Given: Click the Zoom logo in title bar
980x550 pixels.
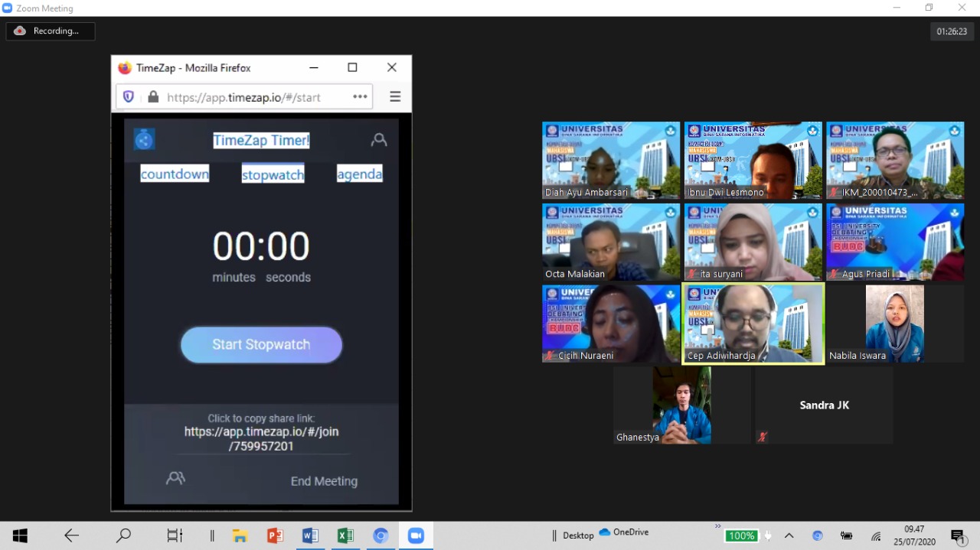Looking at the screenshot, I should pos(8,8).
